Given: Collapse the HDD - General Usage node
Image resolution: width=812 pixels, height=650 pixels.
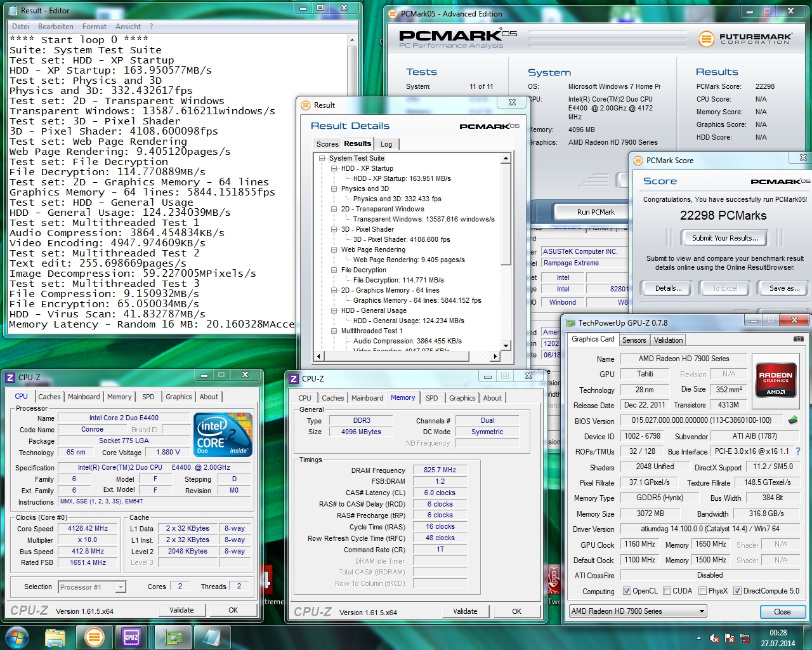Looking at the screenshot, I should (x=334, y=310).
